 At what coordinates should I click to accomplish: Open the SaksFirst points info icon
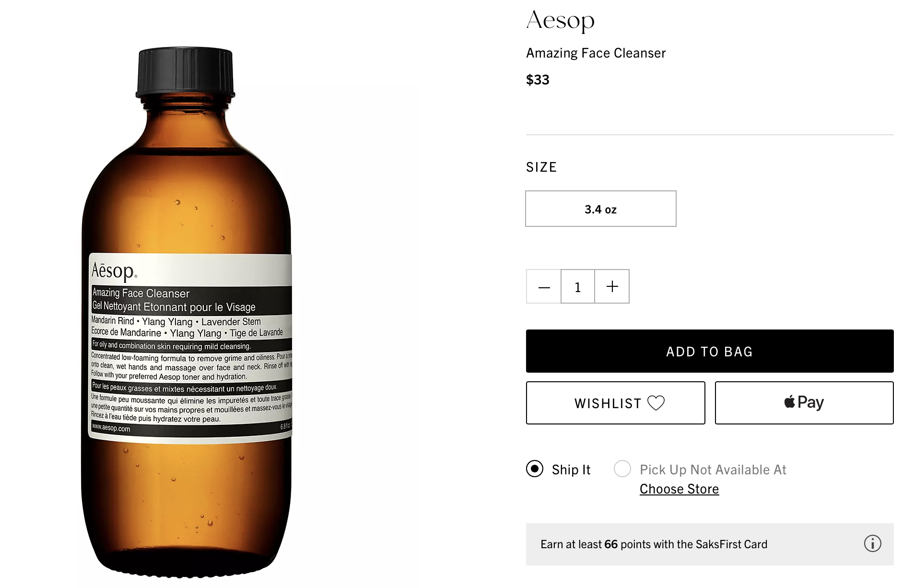tap(872, 544)
